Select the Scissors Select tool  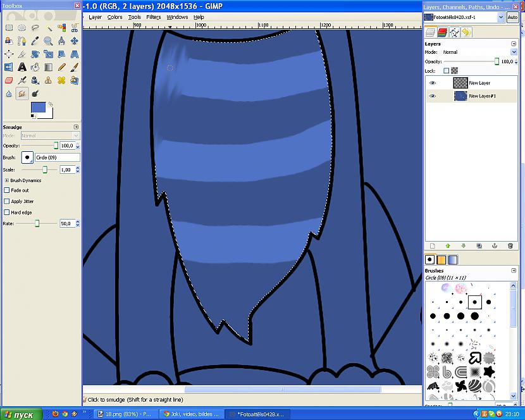[x=75, y=28]
